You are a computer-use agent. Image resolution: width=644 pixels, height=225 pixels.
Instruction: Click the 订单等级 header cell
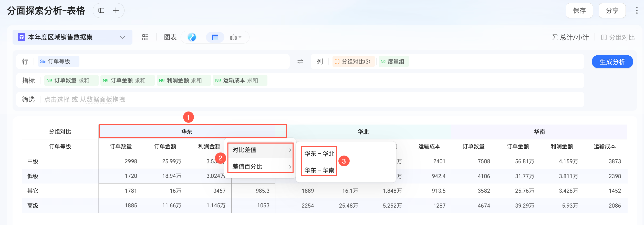(60, 146)
